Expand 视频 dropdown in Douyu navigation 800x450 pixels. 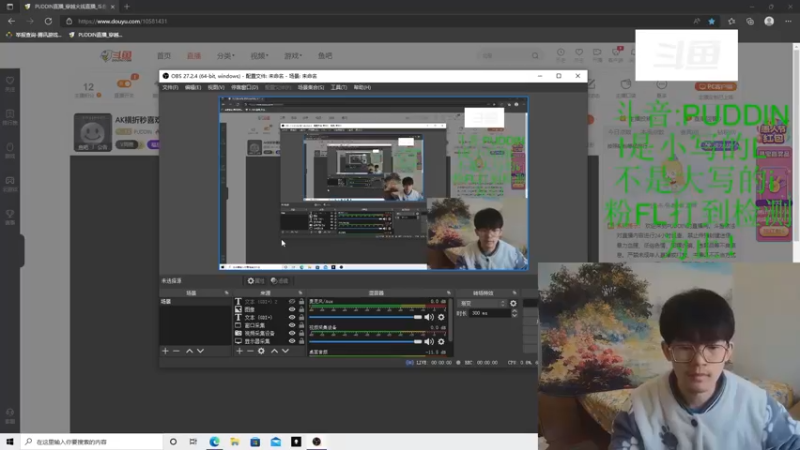tap(259, 56)
